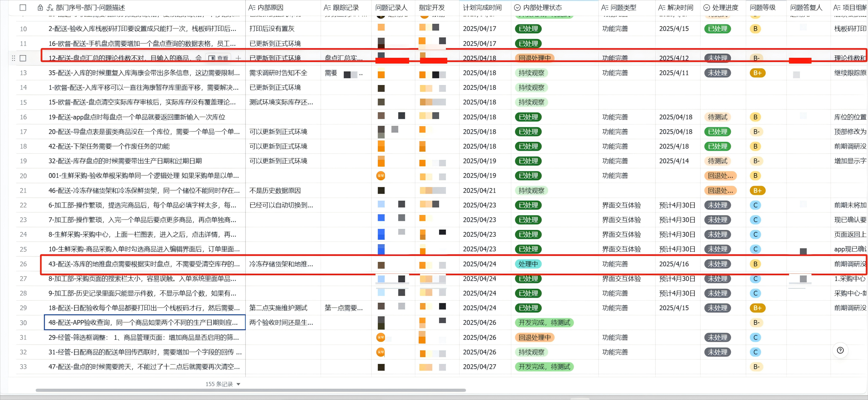Click the lock icon in the first column header
The image size is (868, 400).
tap(40, 7)
